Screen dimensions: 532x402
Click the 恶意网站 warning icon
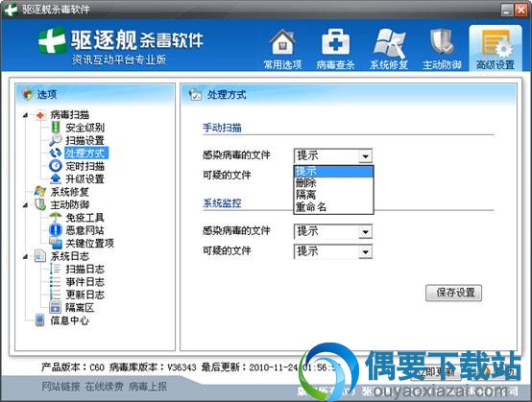tap(56, 230)
